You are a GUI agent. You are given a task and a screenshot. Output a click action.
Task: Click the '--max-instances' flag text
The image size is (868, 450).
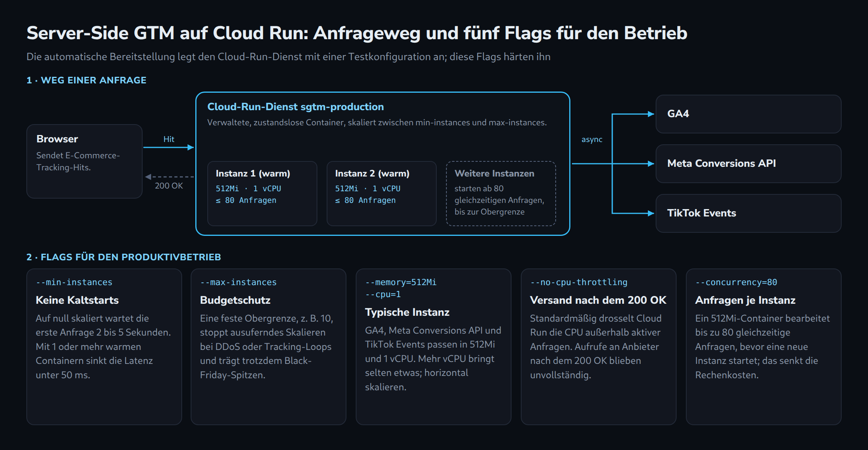pos(238,282)
